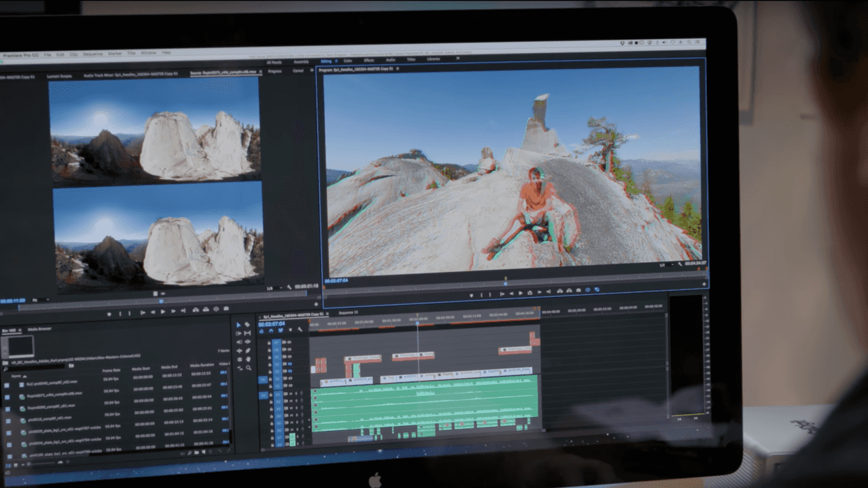The image size is (868, 488).
Task: Open Program monitor playback resolution dropdown
Action: click(x=666, y=265)
